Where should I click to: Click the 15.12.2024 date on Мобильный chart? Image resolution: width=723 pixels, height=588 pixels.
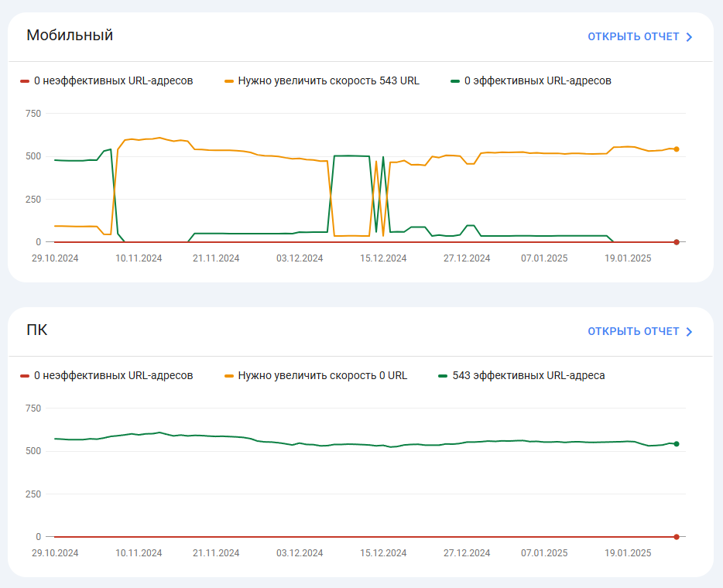pos(383,258)
